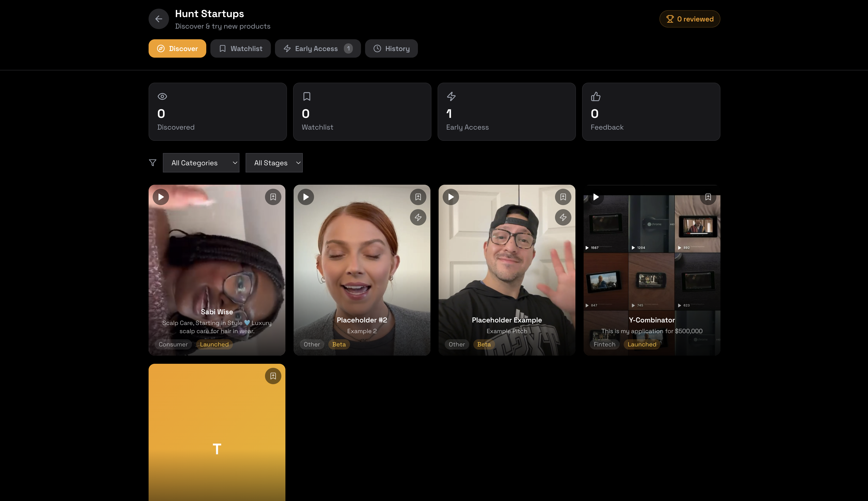Open the All Categories dropdown

tap(201, 162)
